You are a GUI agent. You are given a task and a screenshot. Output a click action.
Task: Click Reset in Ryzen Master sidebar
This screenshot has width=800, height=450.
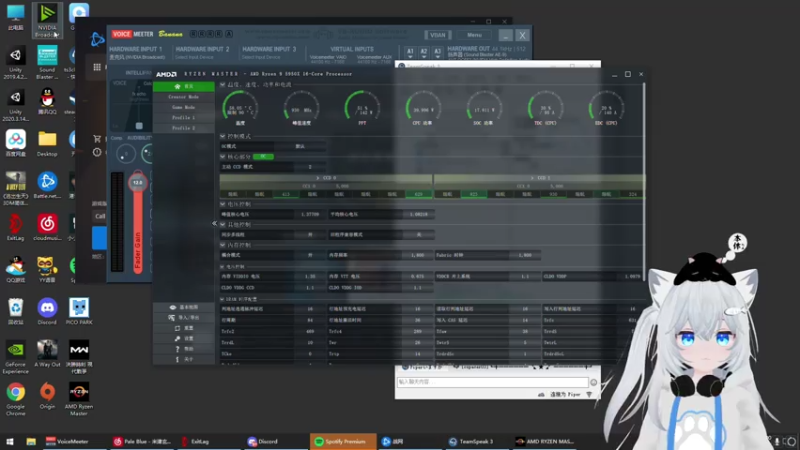pos(184,328)
